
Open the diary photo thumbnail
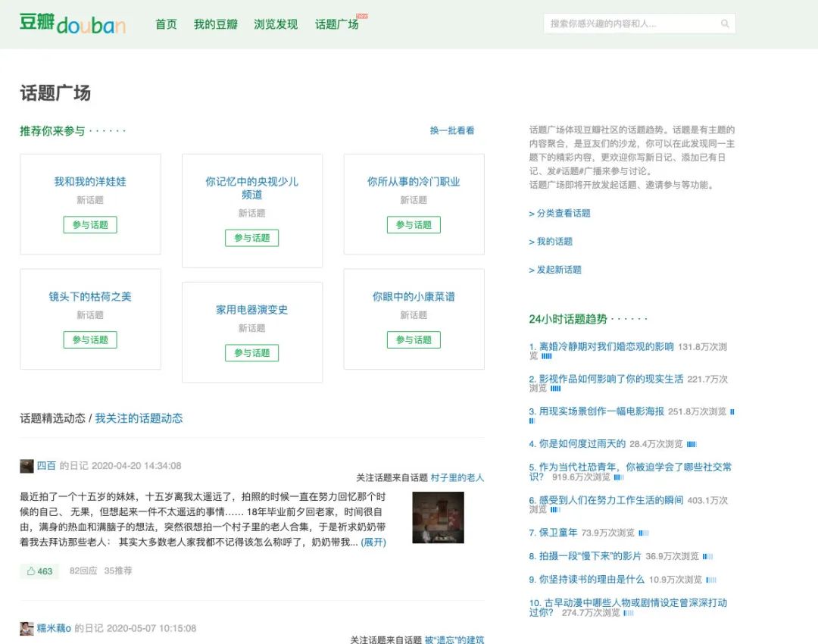pos(438,517)
